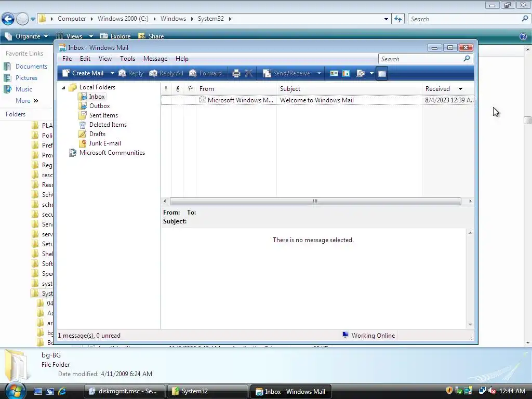
Task: Click the Windows Start orb
Action: (15, 390)
